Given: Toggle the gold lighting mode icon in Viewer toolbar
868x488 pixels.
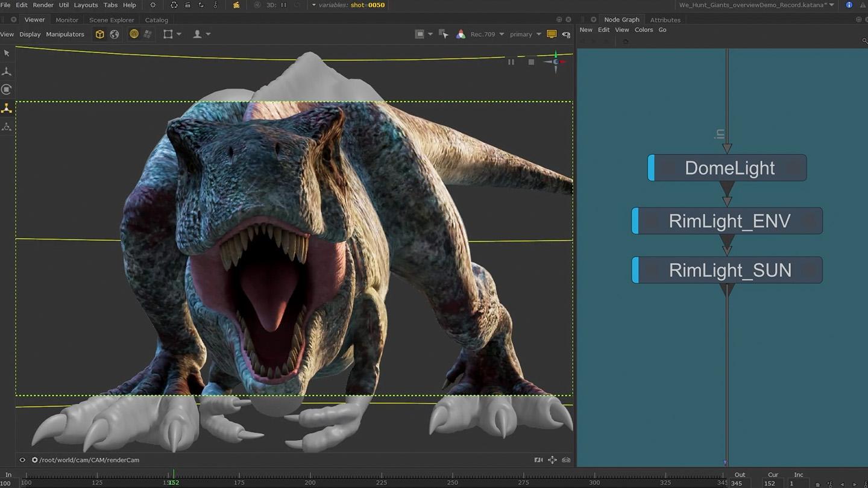Looking at the screenshot, I should [133, 34].
